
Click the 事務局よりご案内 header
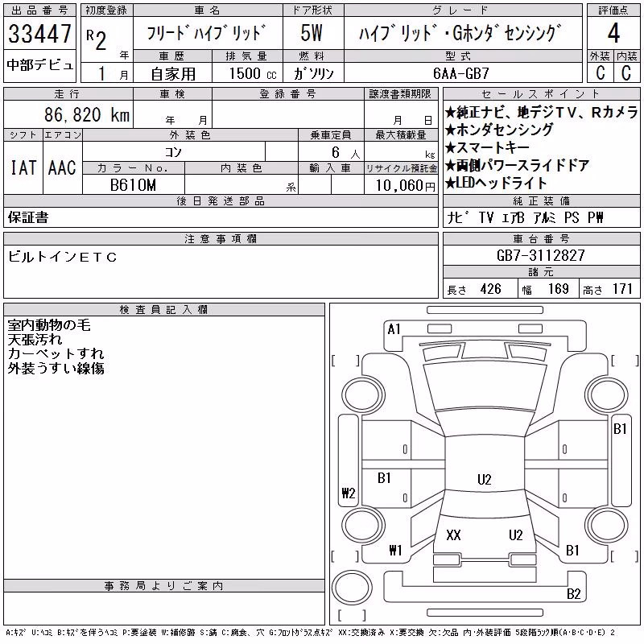pos(164,586)
